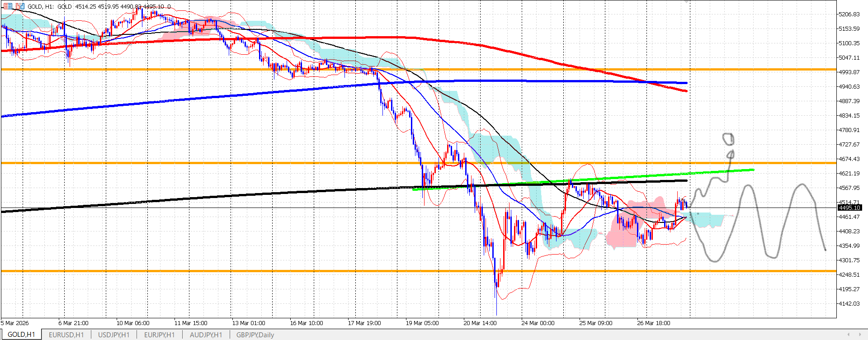Viewport: 868px width, 340px height.
Task: Click the 4495.10 current price label
Action: (x=849, y=208)
